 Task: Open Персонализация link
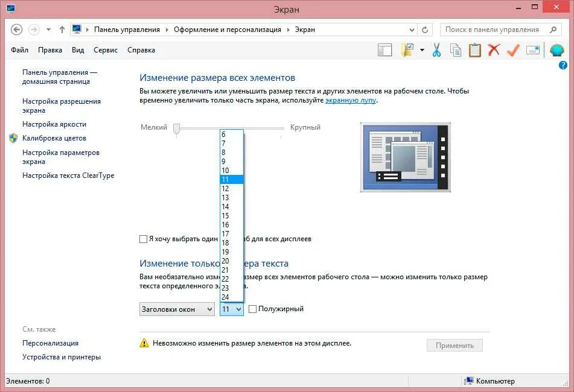coord(51,343)
